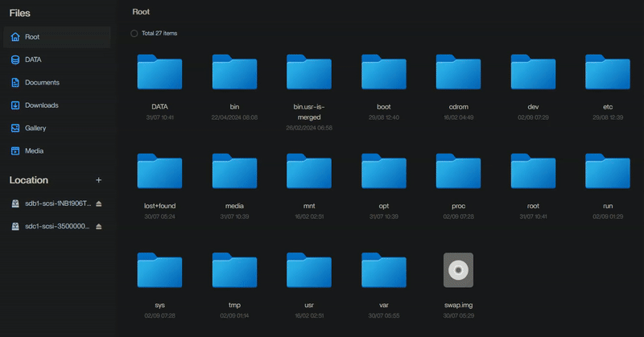Eject the sdb1-scsi drive
This screenshot has height=337, width=644.
[99, 204]
